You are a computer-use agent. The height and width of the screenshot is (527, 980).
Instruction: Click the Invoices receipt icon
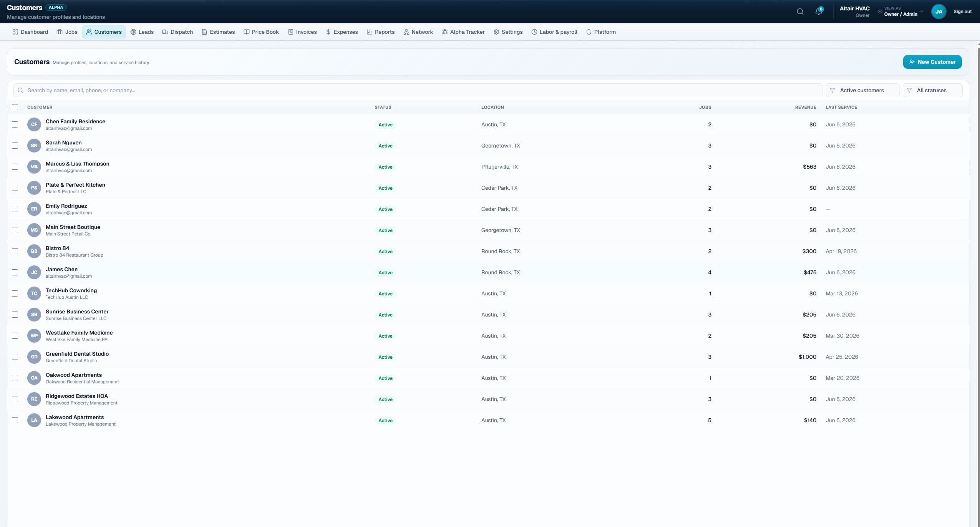291,32
